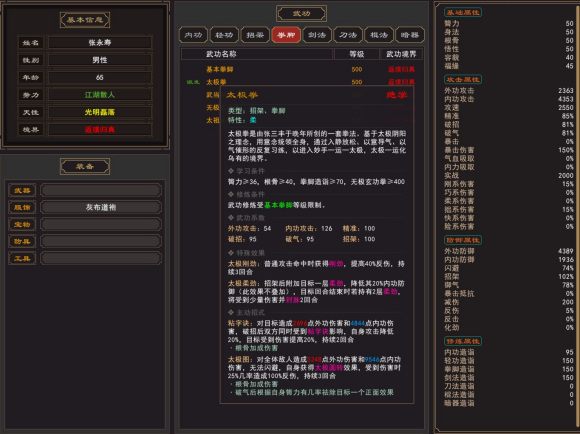Click the equipped 灰布道袍 clothing slot
The height and width of the screenshot is (434, 580).
101,208
